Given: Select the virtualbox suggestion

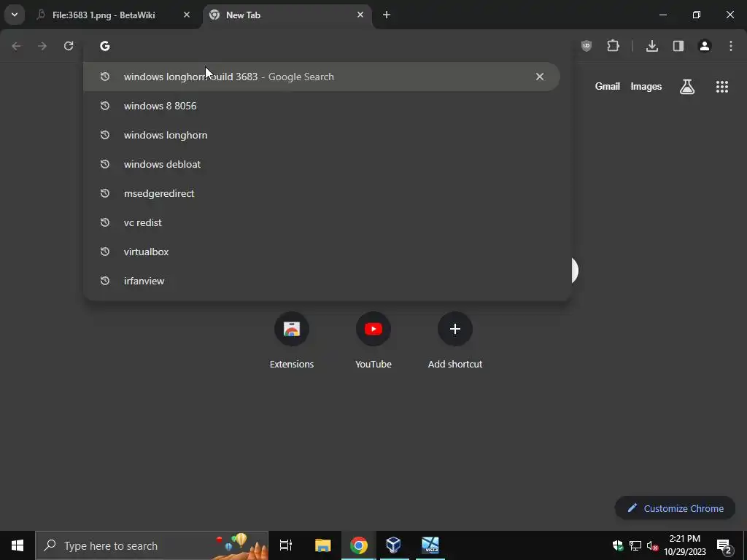Looking at the screenshot, I should coord(328,252).
